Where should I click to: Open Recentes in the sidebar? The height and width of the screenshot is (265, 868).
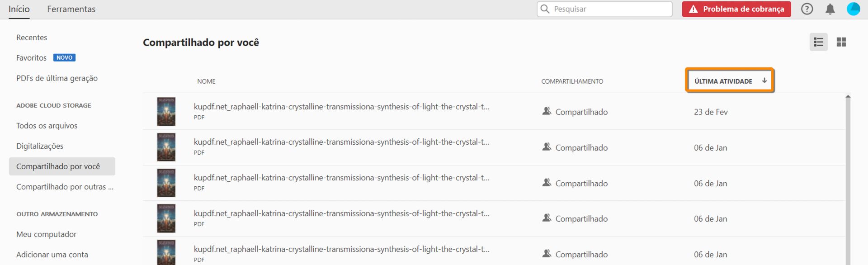pyautogui.click(x=32, y=38)
